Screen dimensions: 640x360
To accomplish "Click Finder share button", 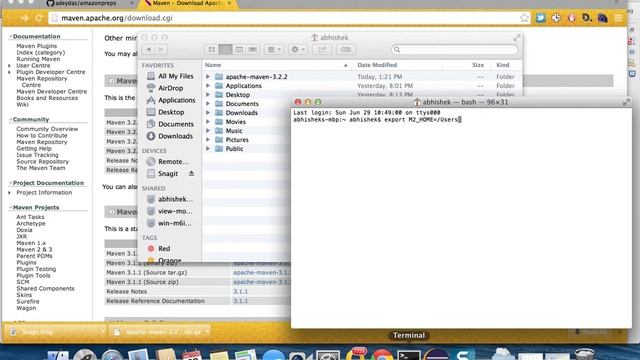I will (x=322, y=49).
